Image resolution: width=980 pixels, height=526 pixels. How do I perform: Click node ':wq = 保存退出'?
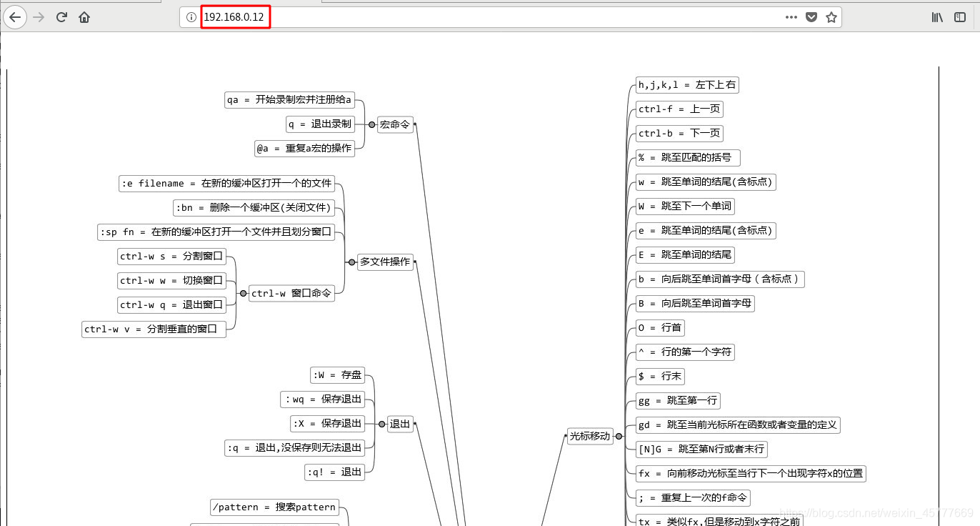323,400
